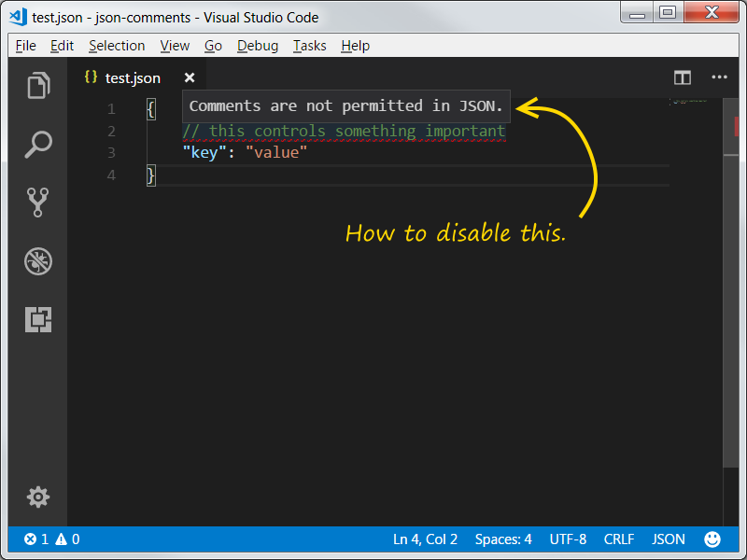
Task: Open the Help menu
Action: pos(356,46)
